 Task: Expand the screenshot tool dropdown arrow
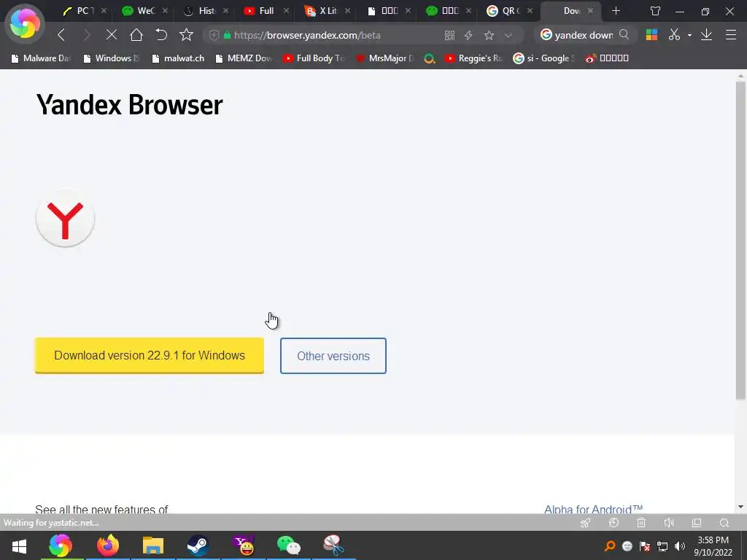689,35
